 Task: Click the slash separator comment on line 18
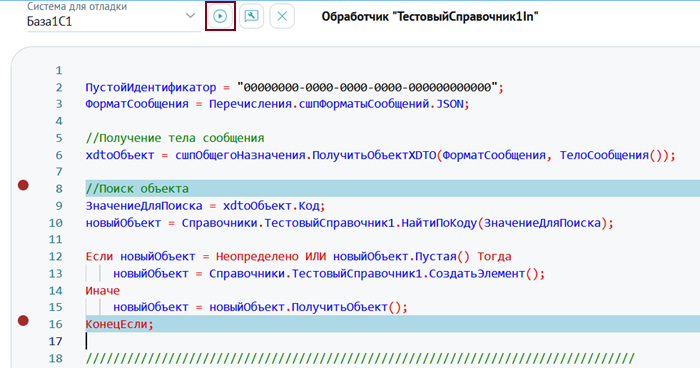360,358
